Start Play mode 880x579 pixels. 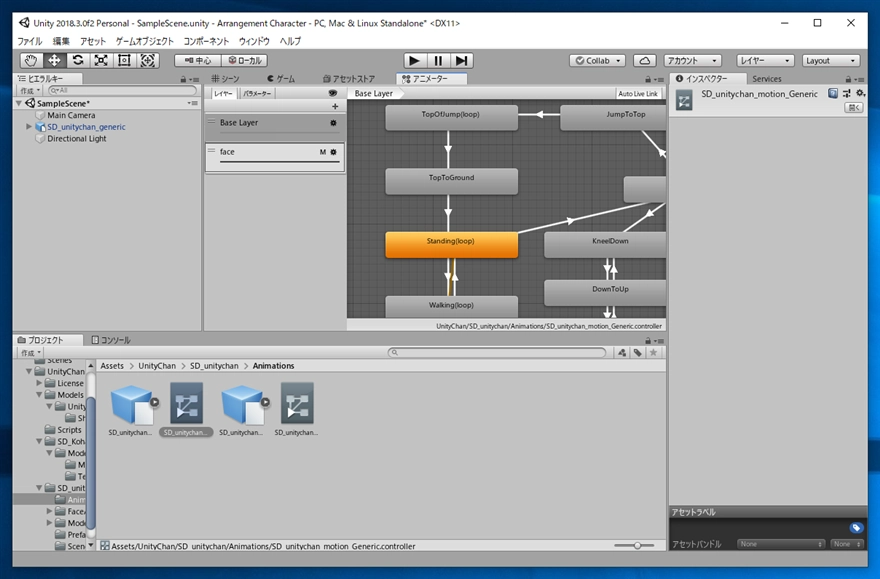coord(415,61)
